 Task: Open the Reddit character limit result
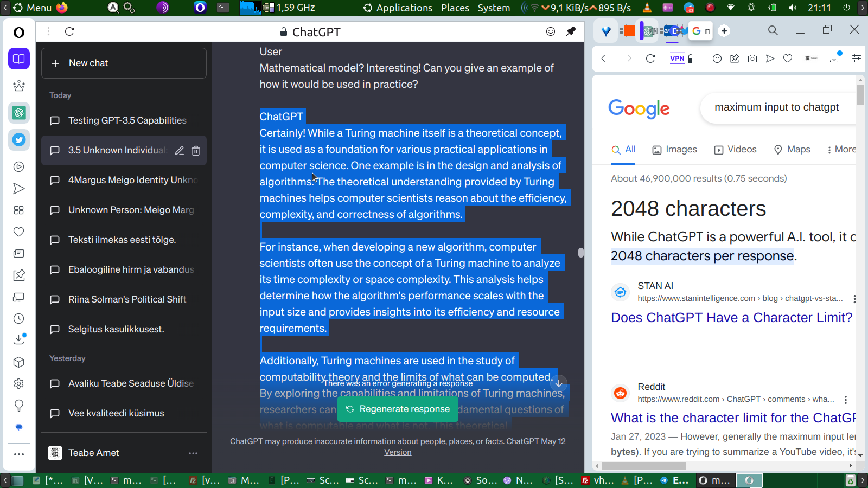click(733, 418)
